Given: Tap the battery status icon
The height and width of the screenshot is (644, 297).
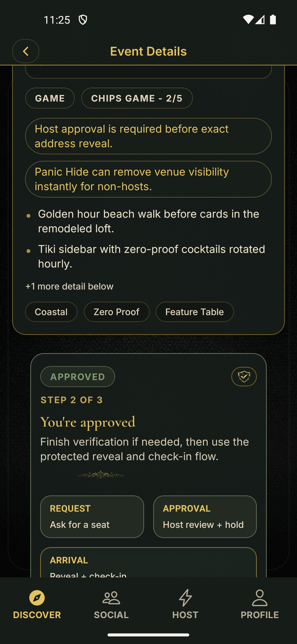Looking at the screenshot, I should tap(273, 20).
